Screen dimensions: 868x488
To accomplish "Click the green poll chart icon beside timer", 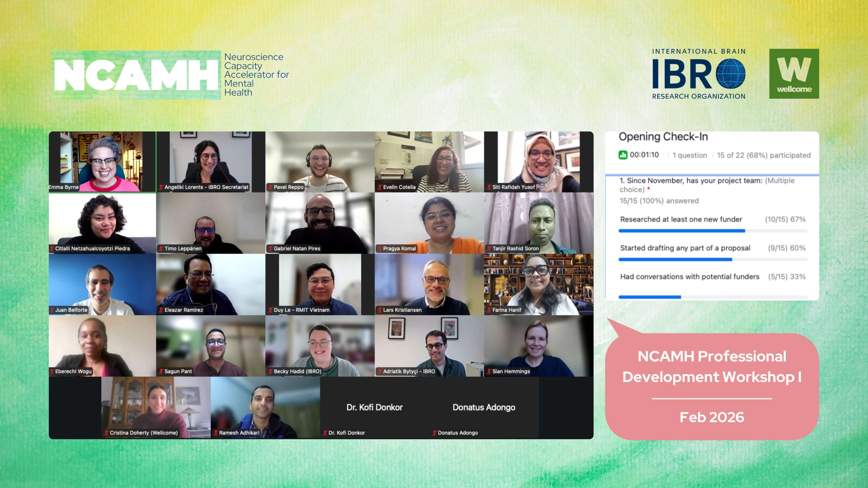I will pos(623,155).
